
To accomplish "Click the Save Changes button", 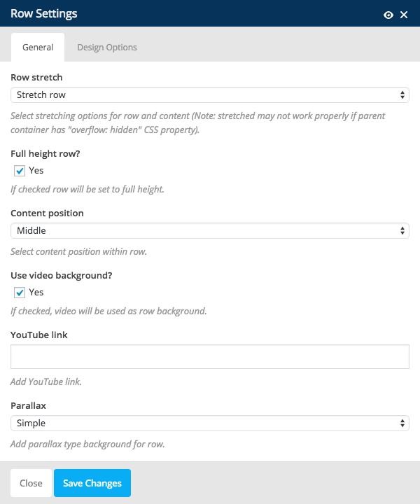I will tap(92, 483).
